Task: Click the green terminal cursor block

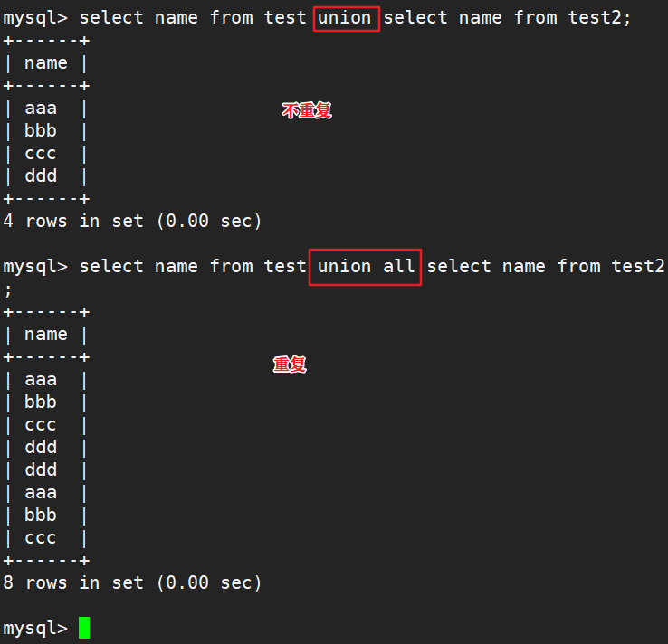Action: pos(84,628)
